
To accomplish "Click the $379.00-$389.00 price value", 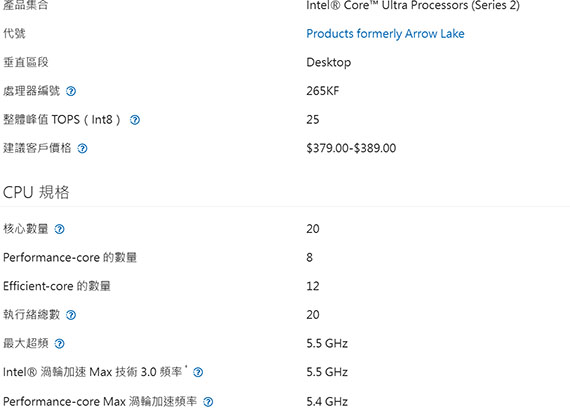I will tap(351, 148).
